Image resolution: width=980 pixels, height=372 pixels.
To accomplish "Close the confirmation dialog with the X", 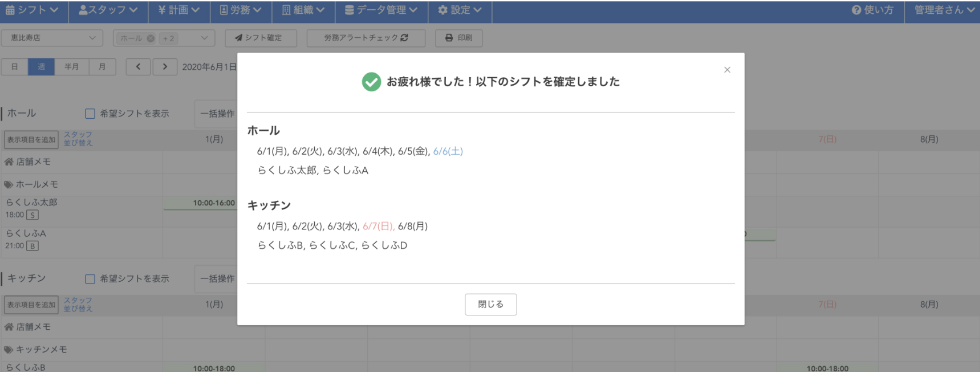I will tap(727, 70).
